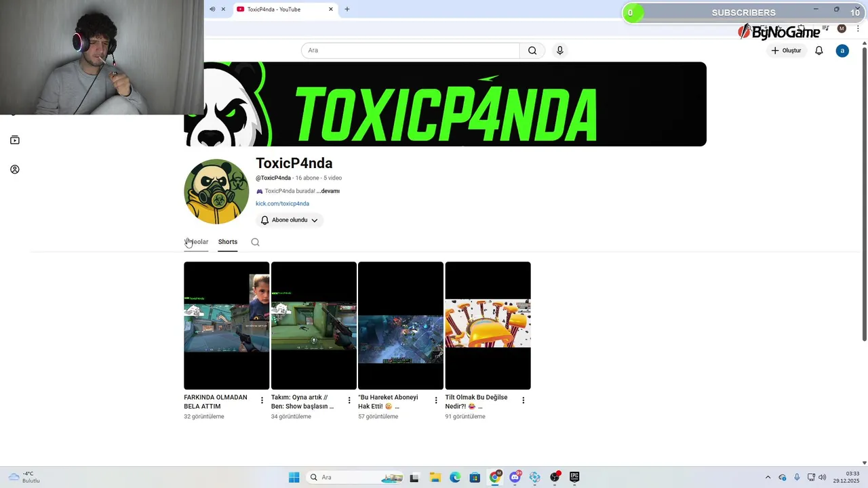Open the You icon in the sidebar
Screen dimensions: 868x488
[15, 169]
